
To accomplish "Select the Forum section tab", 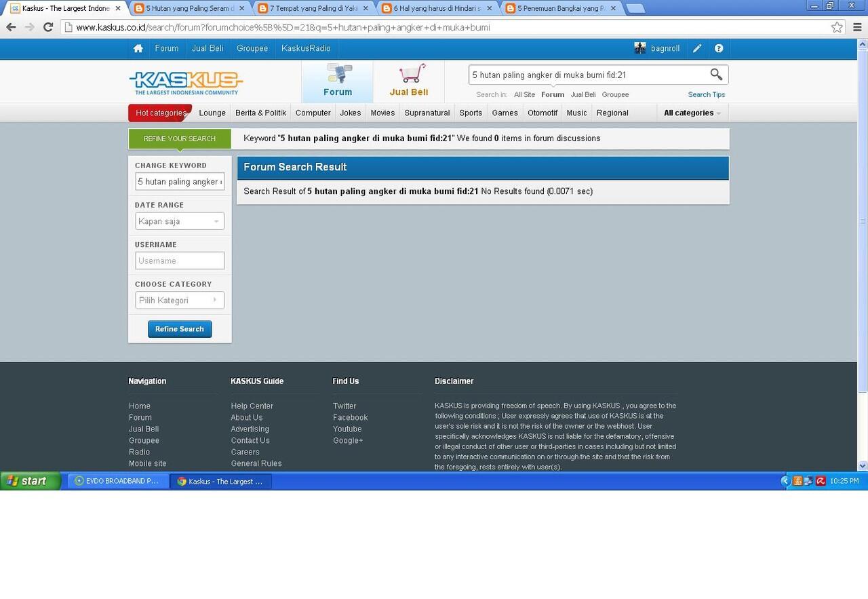I will 338,81.
